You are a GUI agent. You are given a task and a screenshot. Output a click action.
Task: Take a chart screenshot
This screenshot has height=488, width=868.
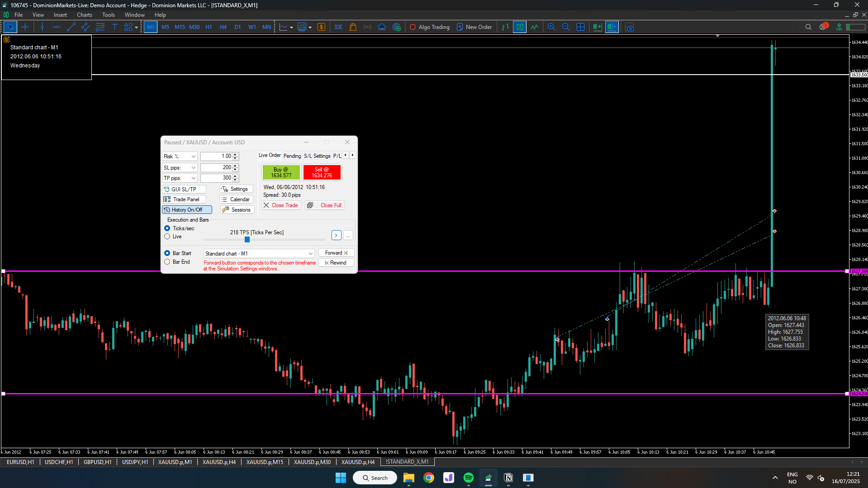(x=629, y=27)
